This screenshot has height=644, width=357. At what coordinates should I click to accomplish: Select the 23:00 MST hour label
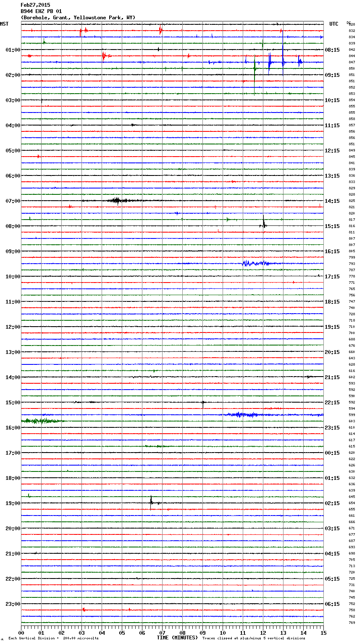pos(13,604)
